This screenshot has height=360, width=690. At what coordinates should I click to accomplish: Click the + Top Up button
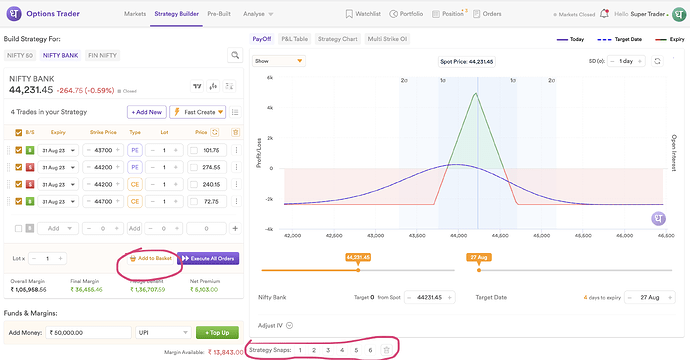(217, 333)
